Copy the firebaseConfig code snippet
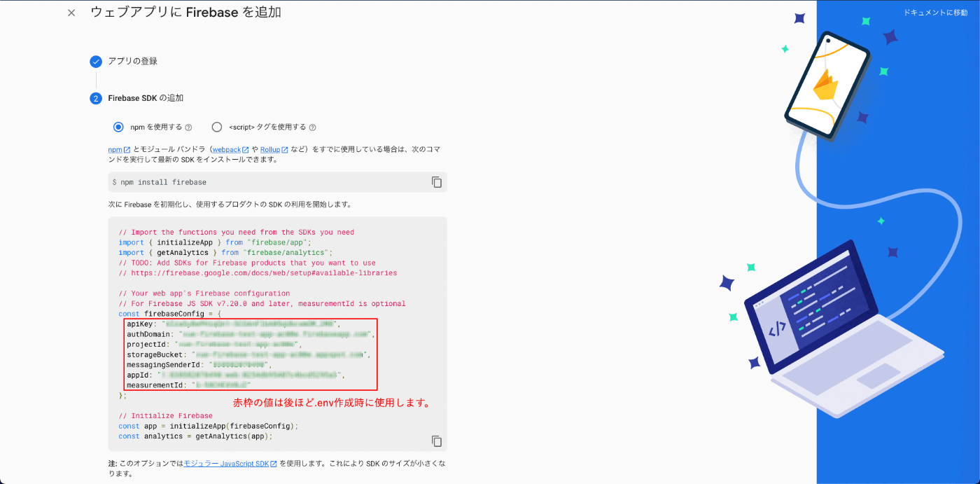The image size is (980, 484). (x=437, y=441)
